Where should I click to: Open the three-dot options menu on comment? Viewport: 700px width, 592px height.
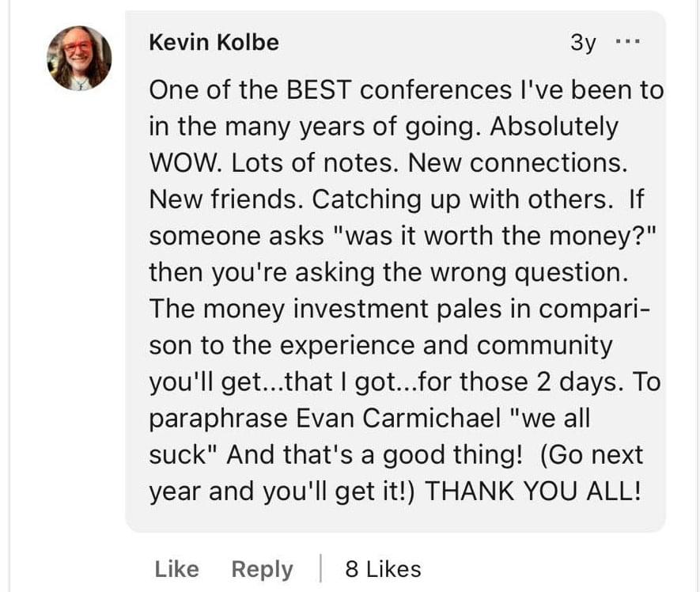click(627, 42)
